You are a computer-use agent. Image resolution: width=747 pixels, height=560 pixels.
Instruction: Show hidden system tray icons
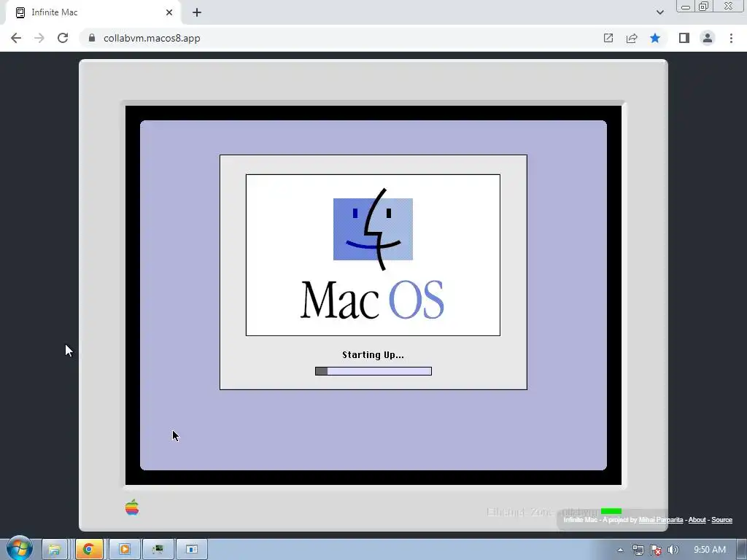[x=620, y=550]
